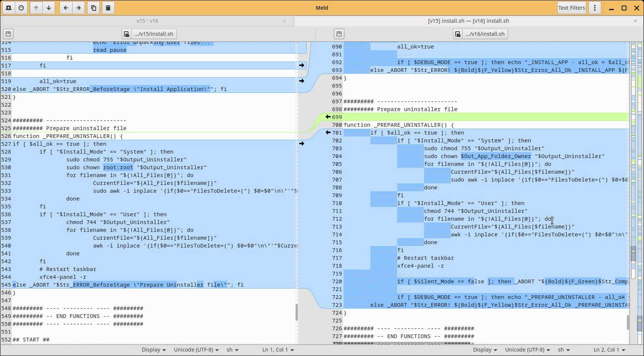The width and height of the screenshot is (644, 356).
Task: Open right pane 'sh' syntax dropdown
Action: [564, 350]
